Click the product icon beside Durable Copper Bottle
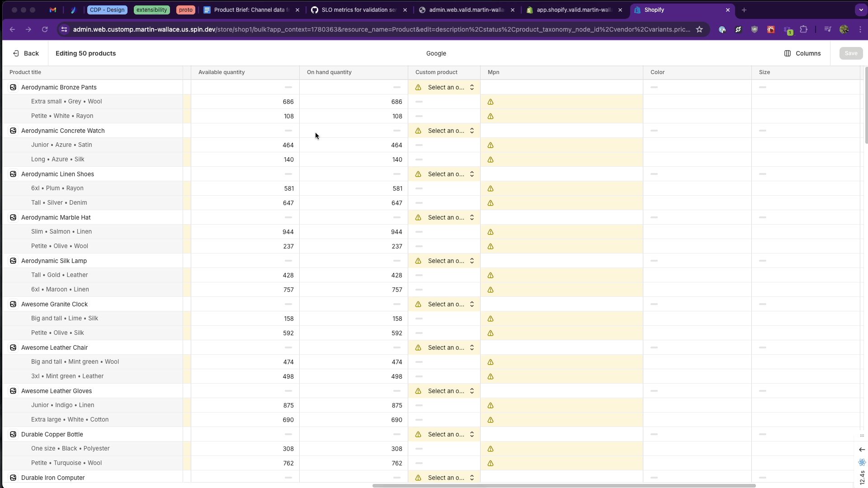This screenshot has height=488, width=868. [13, 434]
